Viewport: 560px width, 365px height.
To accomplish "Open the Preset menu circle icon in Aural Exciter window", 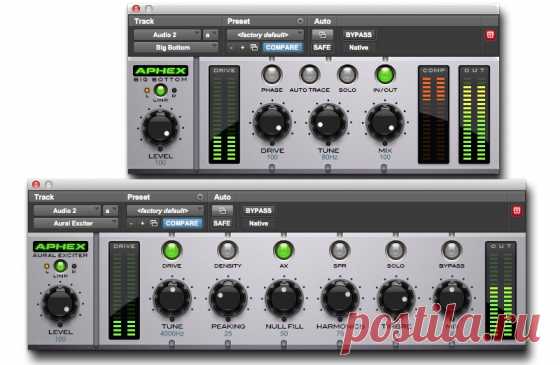I will 200,197.
